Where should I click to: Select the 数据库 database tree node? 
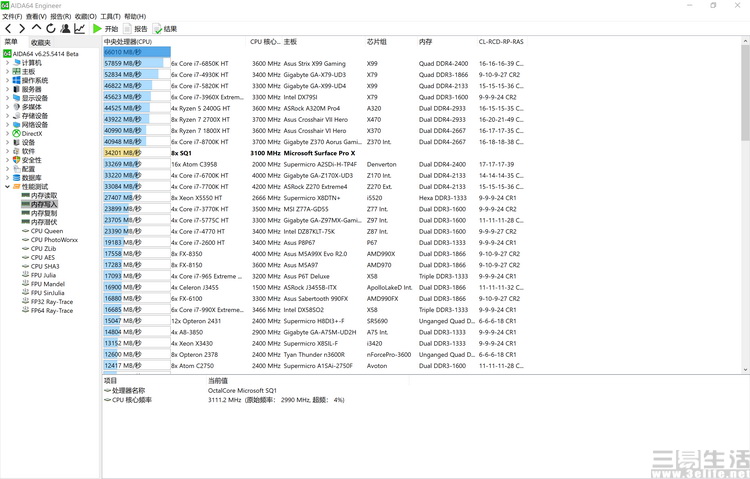pyautogui.click(x=28, y=178)
